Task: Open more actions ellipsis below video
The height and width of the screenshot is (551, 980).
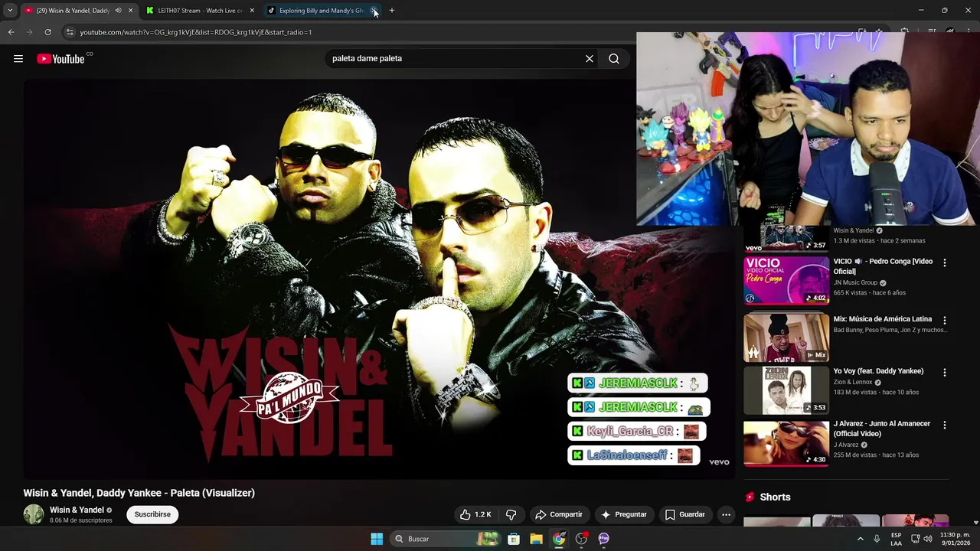Action: coord(727,514)
